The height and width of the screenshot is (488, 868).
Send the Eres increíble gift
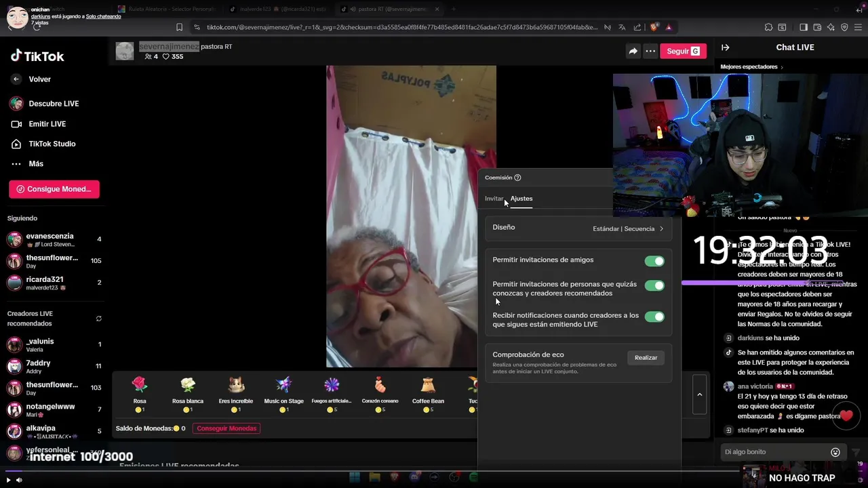236,394
